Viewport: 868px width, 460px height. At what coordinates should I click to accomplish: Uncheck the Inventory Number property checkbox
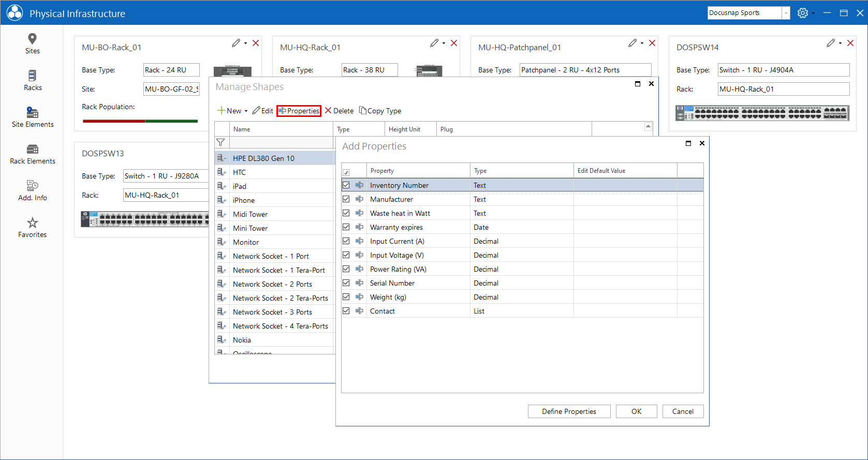346,185
